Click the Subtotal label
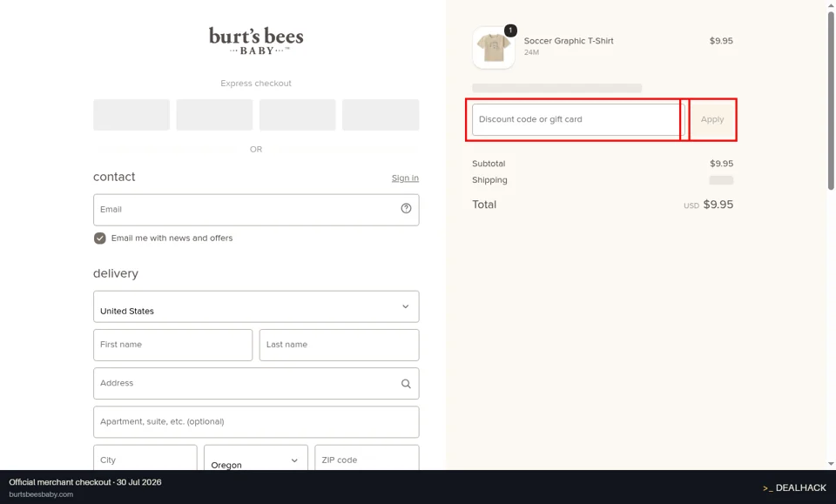Screen dimensions: 836x504 click(489, 164)
